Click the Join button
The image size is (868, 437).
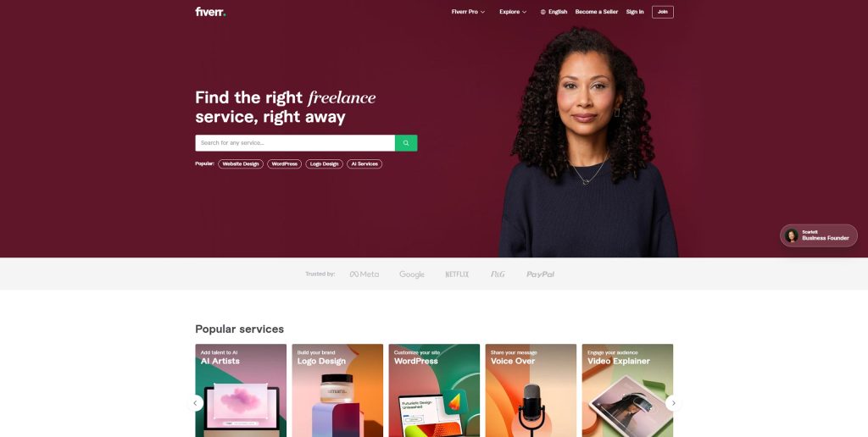coord(663,12)
